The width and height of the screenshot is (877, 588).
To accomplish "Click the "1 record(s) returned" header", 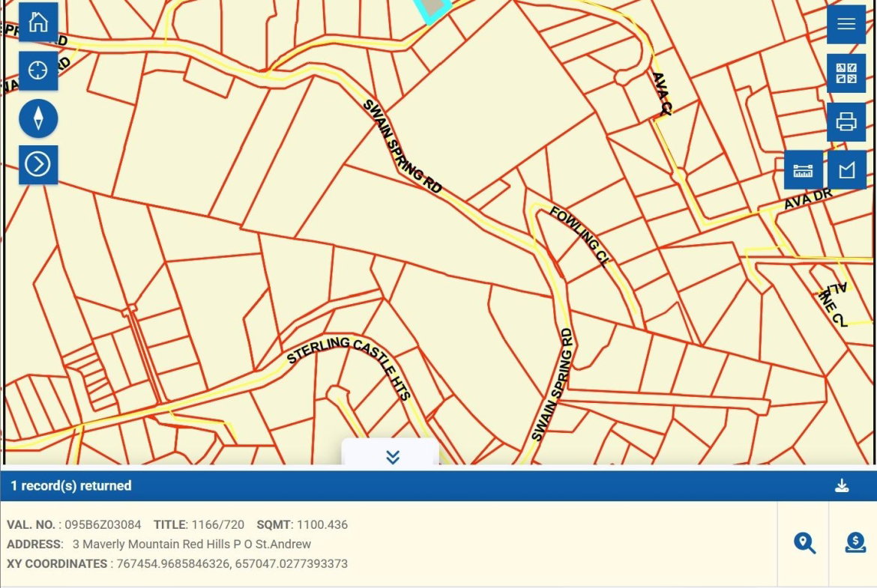I will tap(71, 486).
